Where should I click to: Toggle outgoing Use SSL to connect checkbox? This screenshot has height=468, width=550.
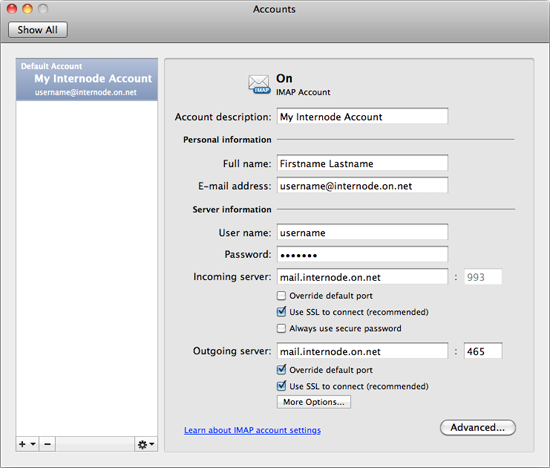tap(281, 386)
